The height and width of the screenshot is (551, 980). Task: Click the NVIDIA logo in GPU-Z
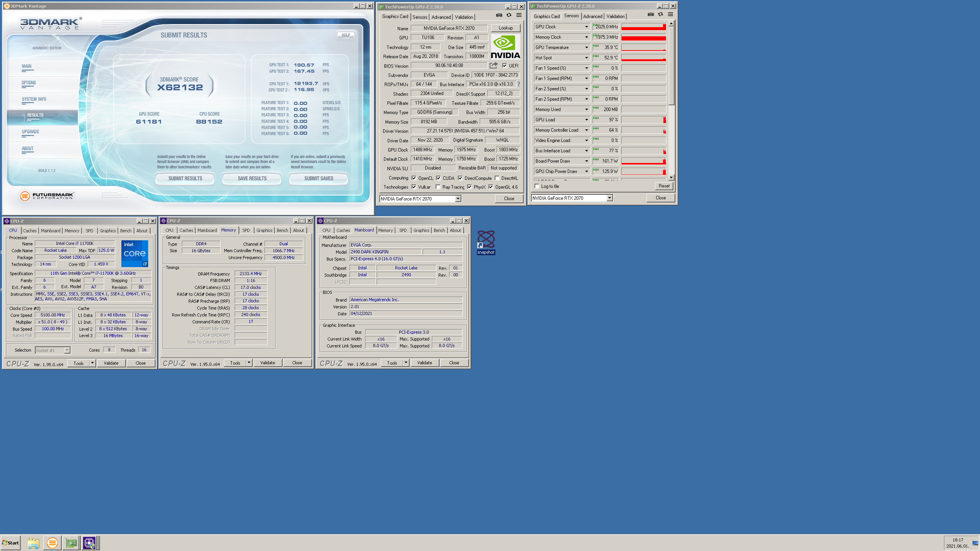505,47
